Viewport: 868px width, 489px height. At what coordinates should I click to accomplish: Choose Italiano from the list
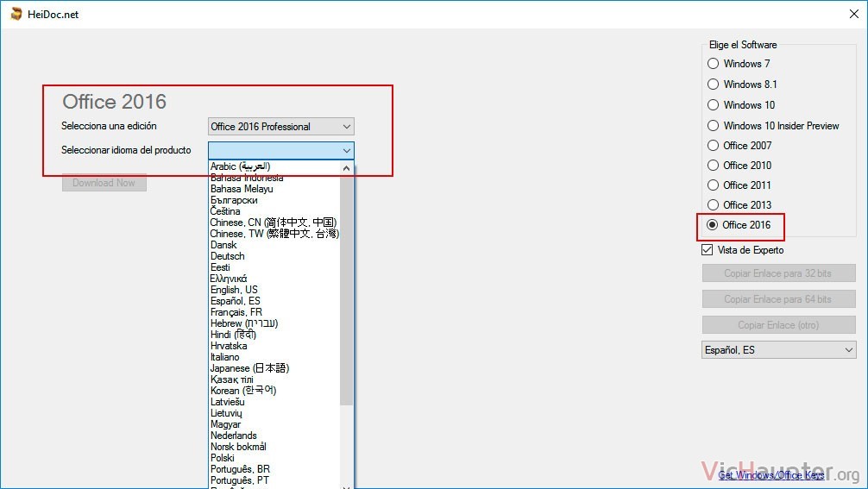274,357
